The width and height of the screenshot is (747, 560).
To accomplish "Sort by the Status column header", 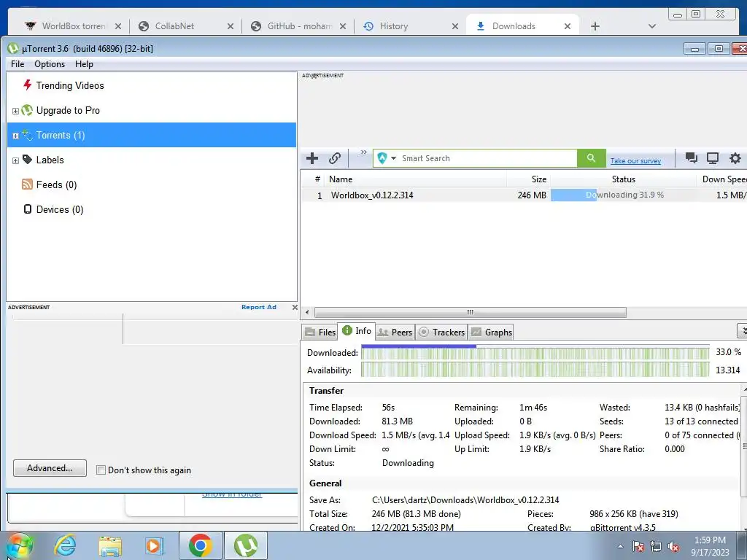I will (x=623, y=179).
